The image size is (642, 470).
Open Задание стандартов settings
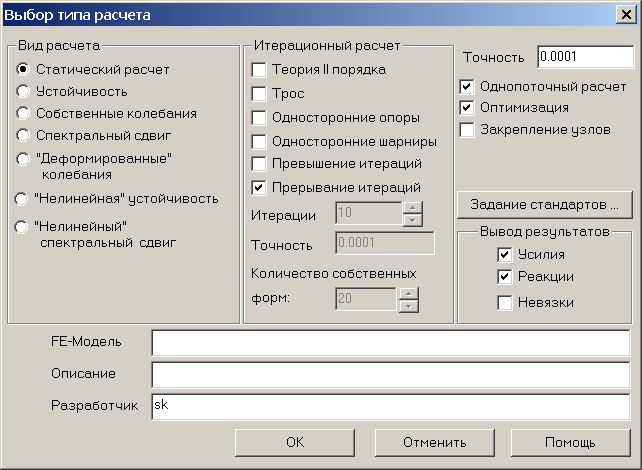[x=545, y=204]
